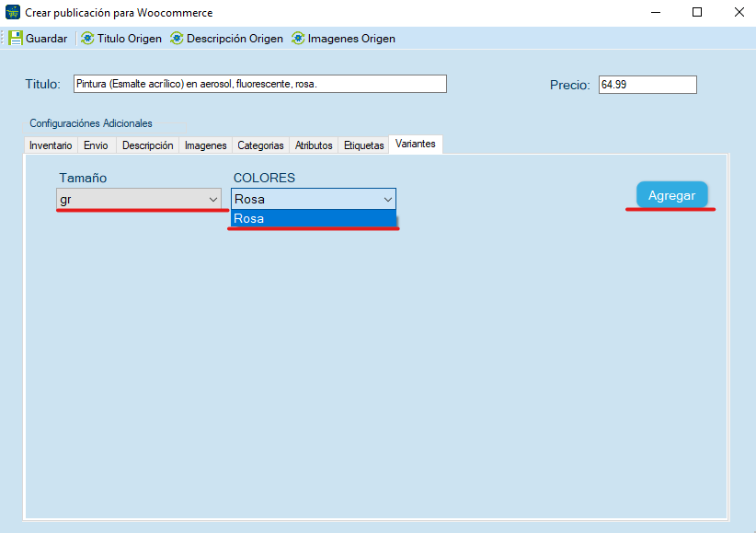Click the Precio field with 64.99
The image size is (756, 533).
point(647,85)
